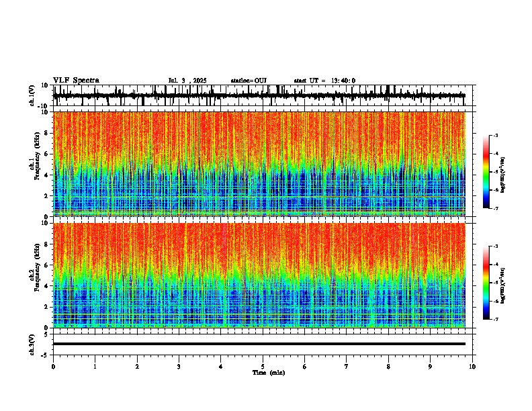Click the "ch.3(V)" axis label

click(x=32, y=345)
